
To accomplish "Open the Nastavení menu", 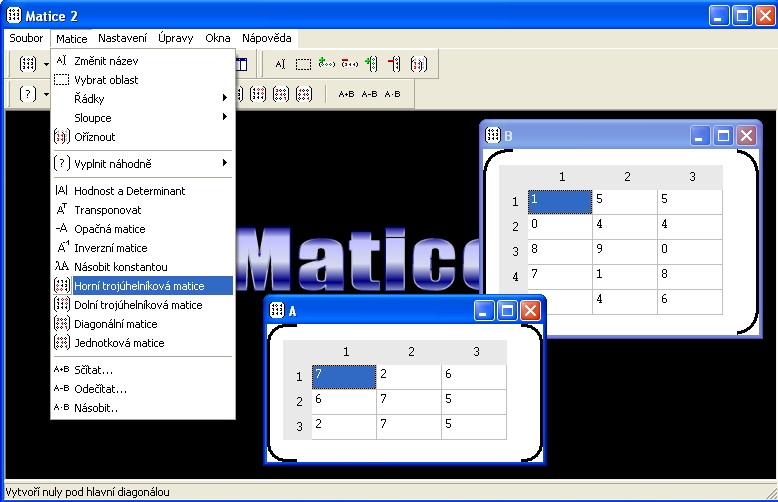I will [123, 38].
